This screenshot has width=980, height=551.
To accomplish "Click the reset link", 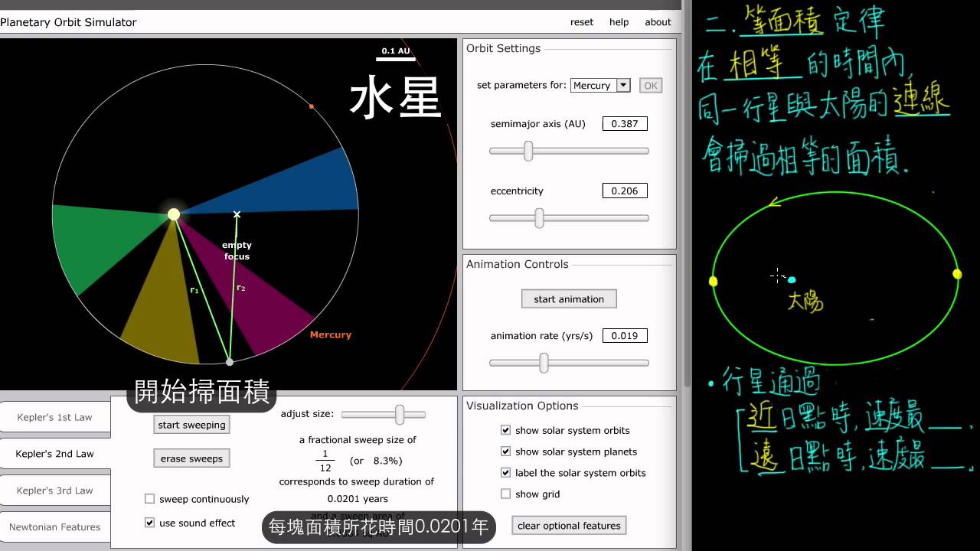I will coord(582,22).
